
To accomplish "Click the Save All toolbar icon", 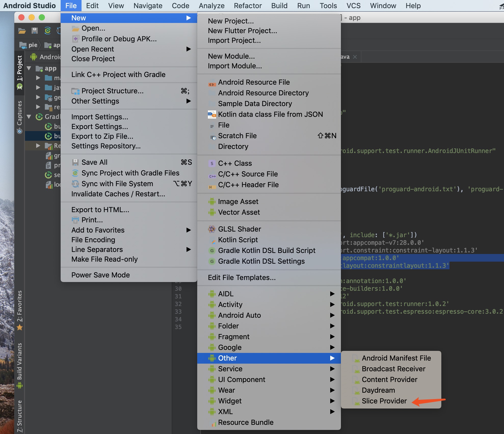I will click(x=34, y=31).
